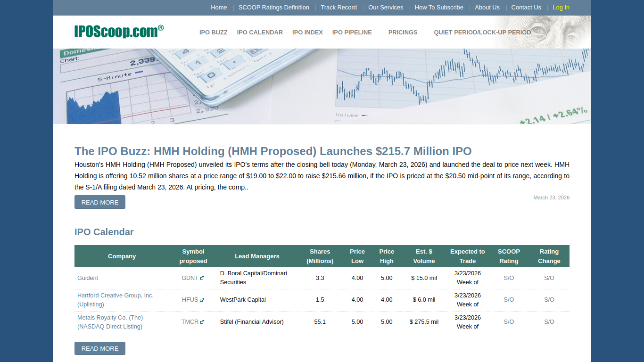Open Metals Royalty Co. (The) link

[110, 322]
